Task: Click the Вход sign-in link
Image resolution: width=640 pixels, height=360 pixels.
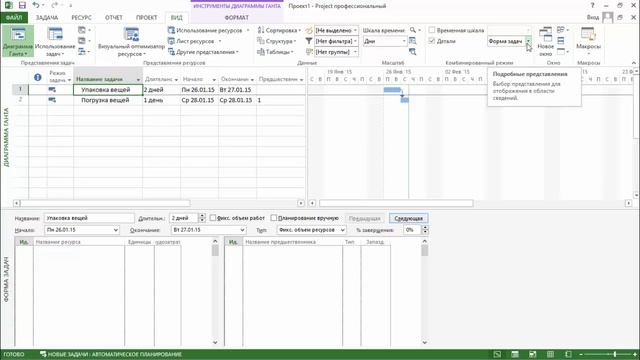Action: click(593, 18)
